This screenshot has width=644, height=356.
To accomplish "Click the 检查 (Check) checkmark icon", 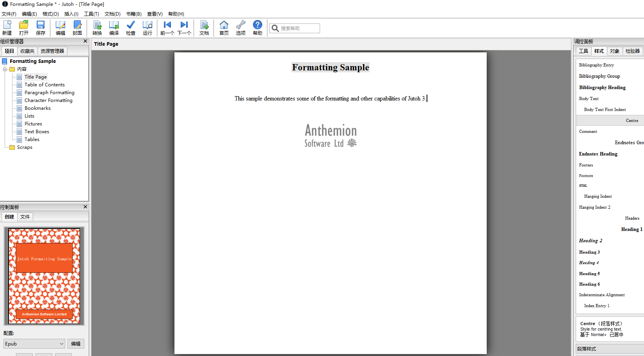I will click(x=131, y=28).
